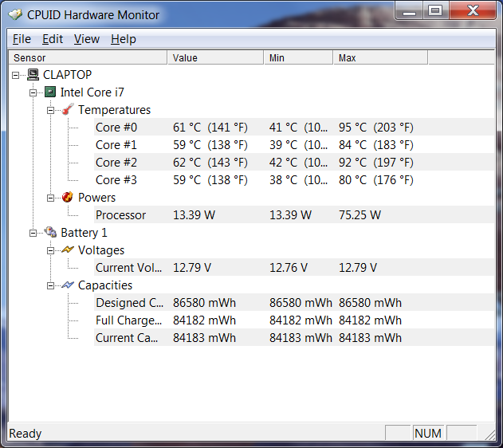Select the Temperatures label

(x=114, y=110)
